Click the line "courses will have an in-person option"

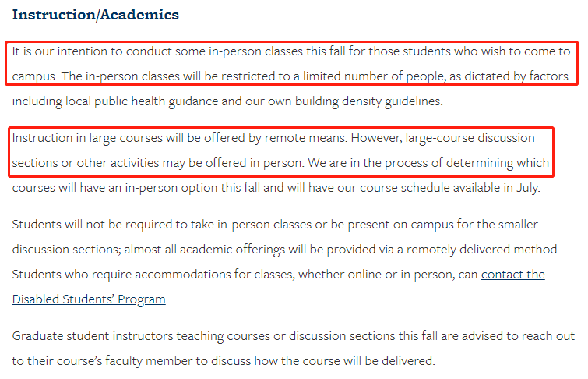pos(276,188)
